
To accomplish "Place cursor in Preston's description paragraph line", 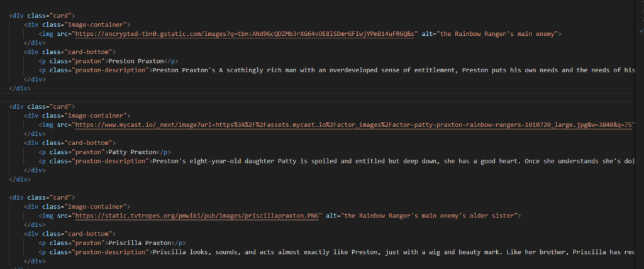I will point(377,70).
